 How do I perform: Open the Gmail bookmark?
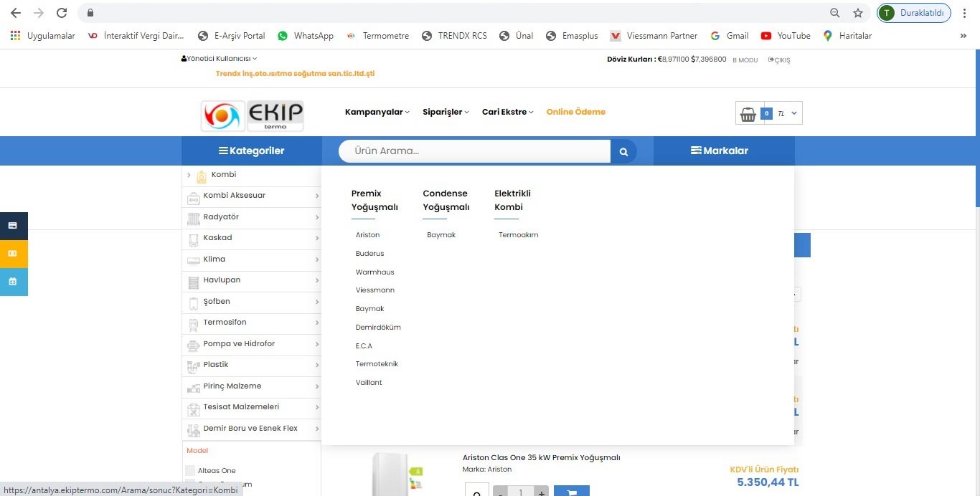pyautogui.click(x=730, y=36)
